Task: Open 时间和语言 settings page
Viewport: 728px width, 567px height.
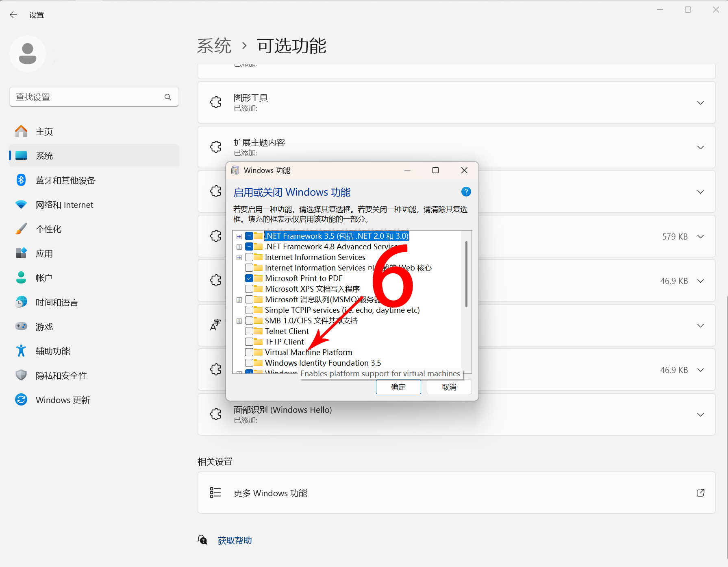Action: tap(94, 302)
